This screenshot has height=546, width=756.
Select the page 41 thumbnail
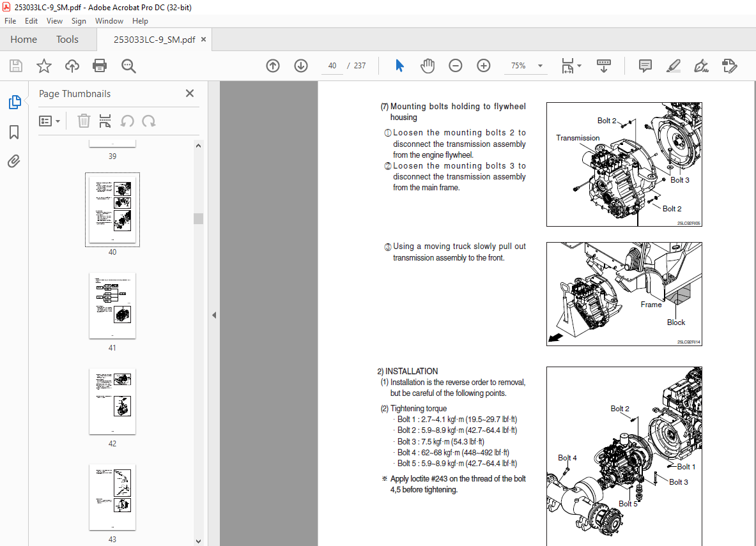click(x=112, y=306)
